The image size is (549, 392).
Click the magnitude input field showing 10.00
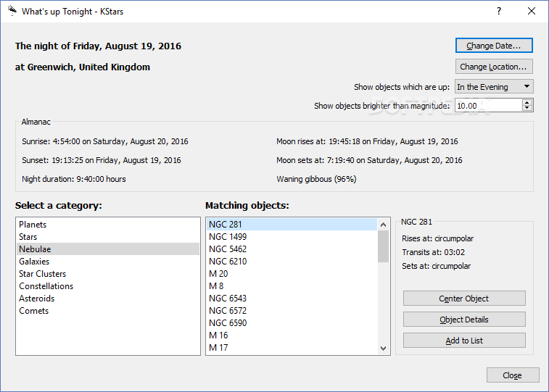pyautogui.click(x=488, y=106)
